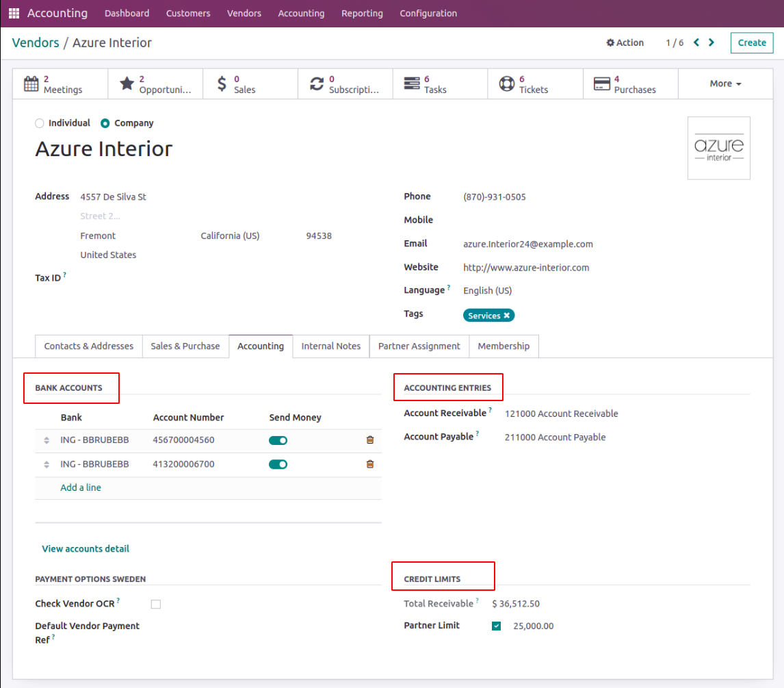Open Customers top menu

[188, 14]
